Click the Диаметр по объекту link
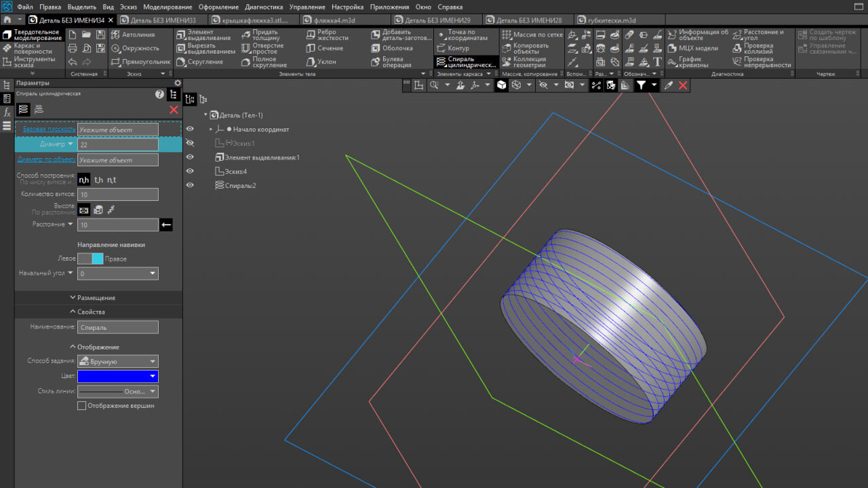Image resolution: width=868 pixels, height=488 pixels. [46, 159]
